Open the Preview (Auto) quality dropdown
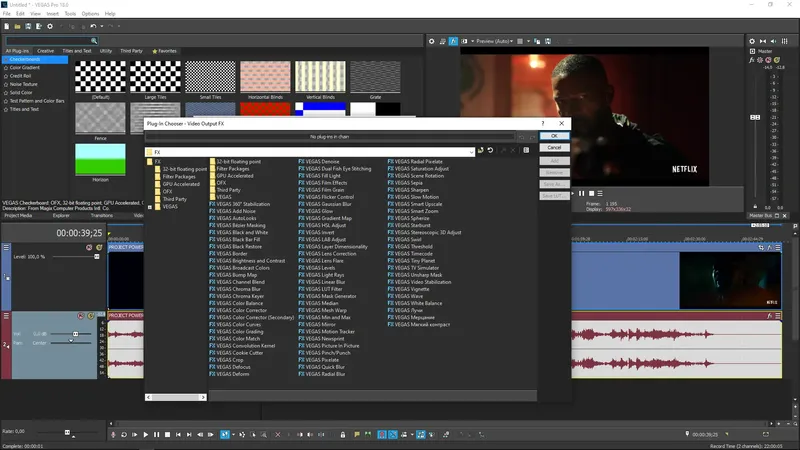Screen dimensions: 800x450 pos(494,41)
